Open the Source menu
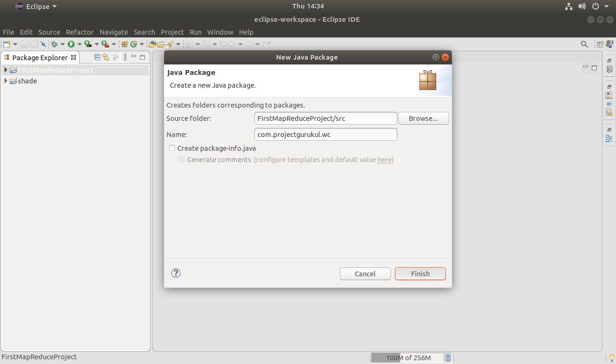Viewport: 616px width, 364px height. point(49,32)
